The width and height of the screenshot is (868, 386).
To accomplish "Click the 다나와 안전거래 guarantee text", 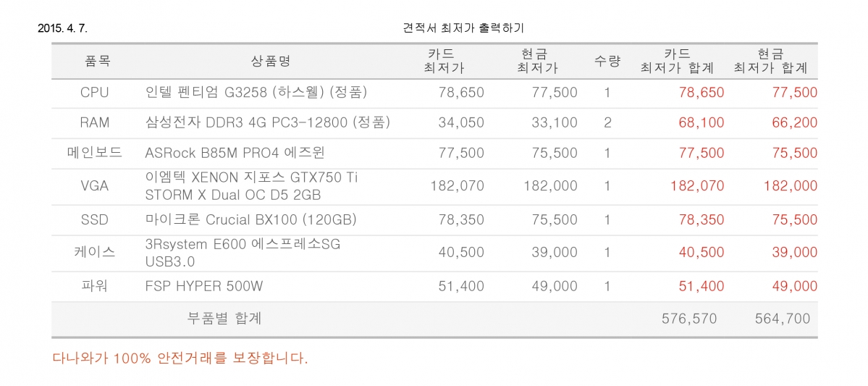I will coord(180,358).
